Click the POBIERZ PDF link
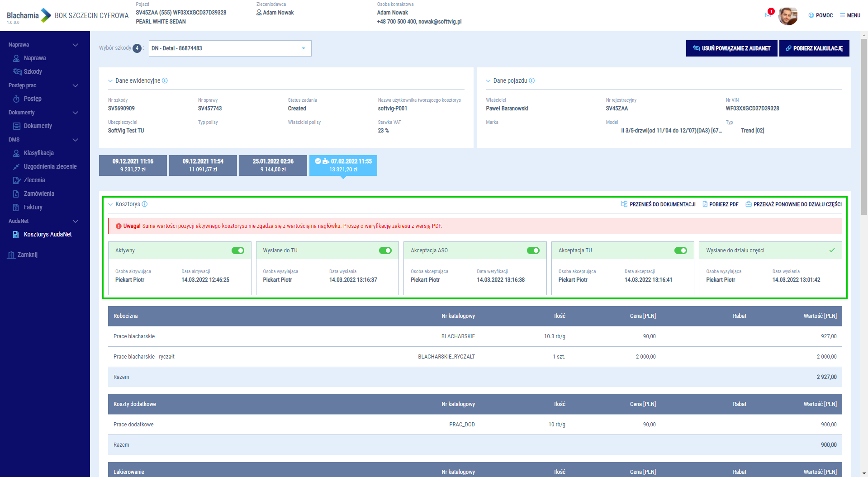868x477 pixels. tap(721, 204)
